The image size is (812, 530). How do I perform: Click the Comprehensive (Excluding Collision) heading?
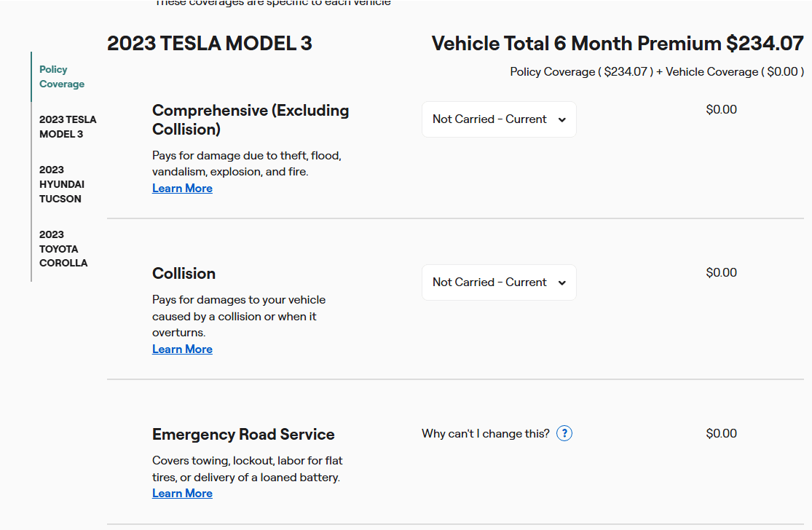click(x=251, y=120)
